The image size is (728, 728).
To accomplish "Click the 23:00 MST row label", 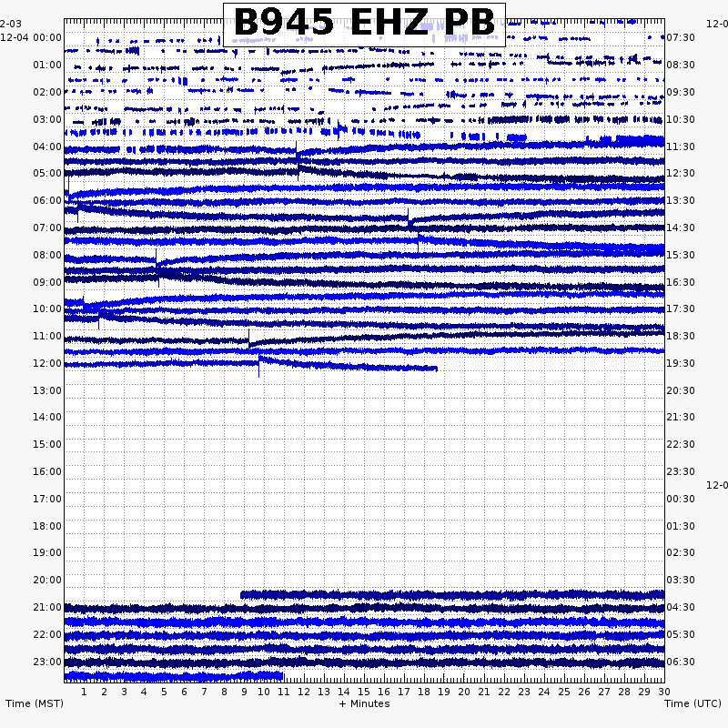I will coord(47,662).
